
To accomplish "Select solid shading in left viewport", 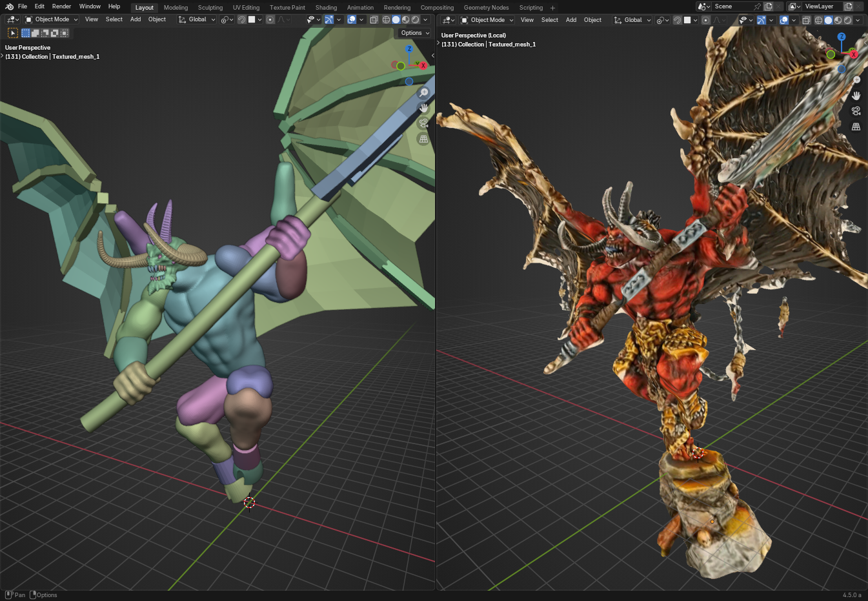I will click(396, 19).
